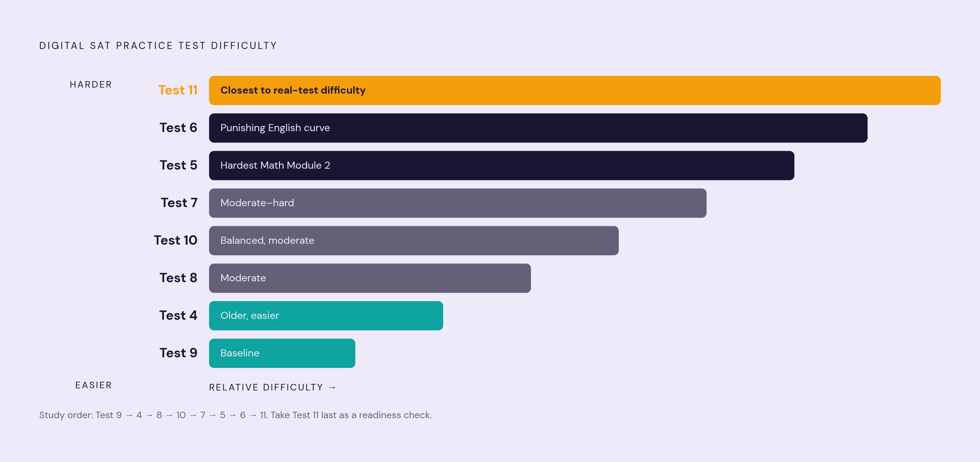The height and width of the screenshot is (462, 980).
Task: Select the 'Test 5' label
Action: [178, 165]
